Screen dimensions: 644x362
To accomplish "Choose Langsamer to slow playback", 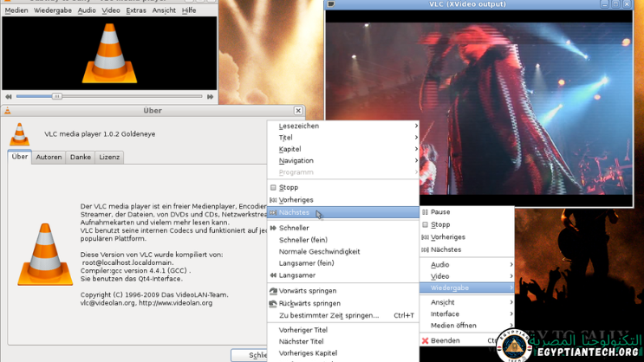I will pos(343,275).
